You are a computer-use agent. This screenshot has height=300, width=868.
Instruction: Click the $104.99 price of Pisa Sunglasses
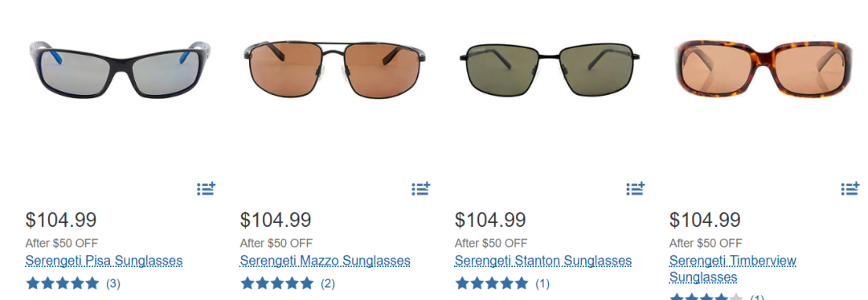point(61,220)
